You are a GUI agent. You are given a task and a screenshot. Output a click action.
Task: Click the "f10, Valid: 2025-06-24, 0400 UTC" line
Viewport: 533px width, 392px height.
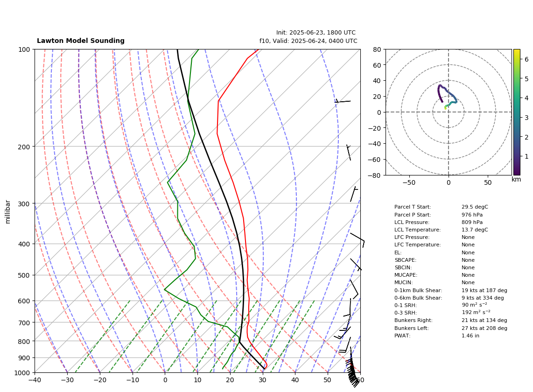tap(309, 41)
